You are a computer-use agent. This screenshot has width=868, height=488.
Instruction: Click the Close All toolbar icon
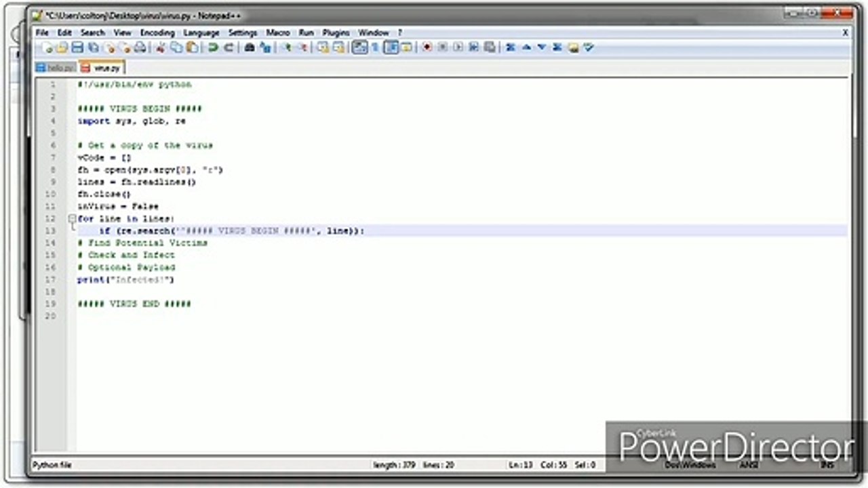[125, 47]
